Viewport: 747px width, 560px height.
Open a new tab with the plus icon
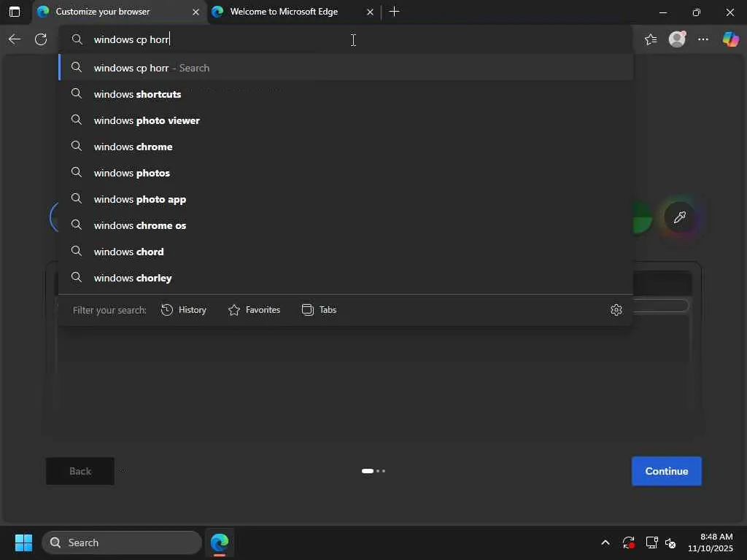click(x=394, y=12)
